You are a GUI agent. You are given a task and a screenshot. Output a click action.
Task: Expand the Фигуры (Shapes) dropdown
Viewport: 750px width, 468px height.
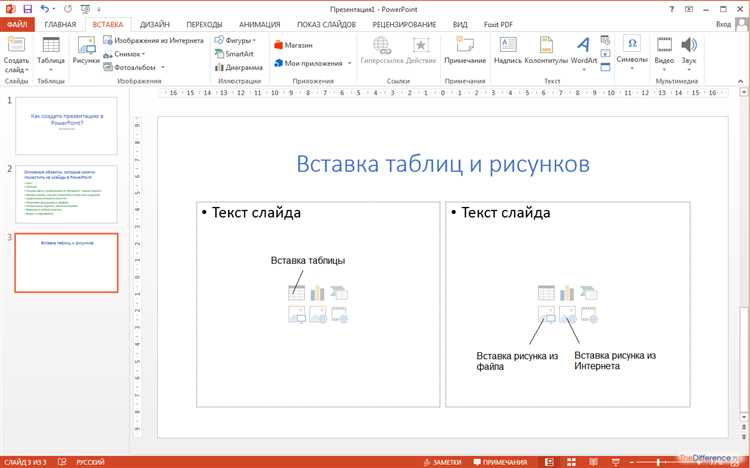point(236,41)
